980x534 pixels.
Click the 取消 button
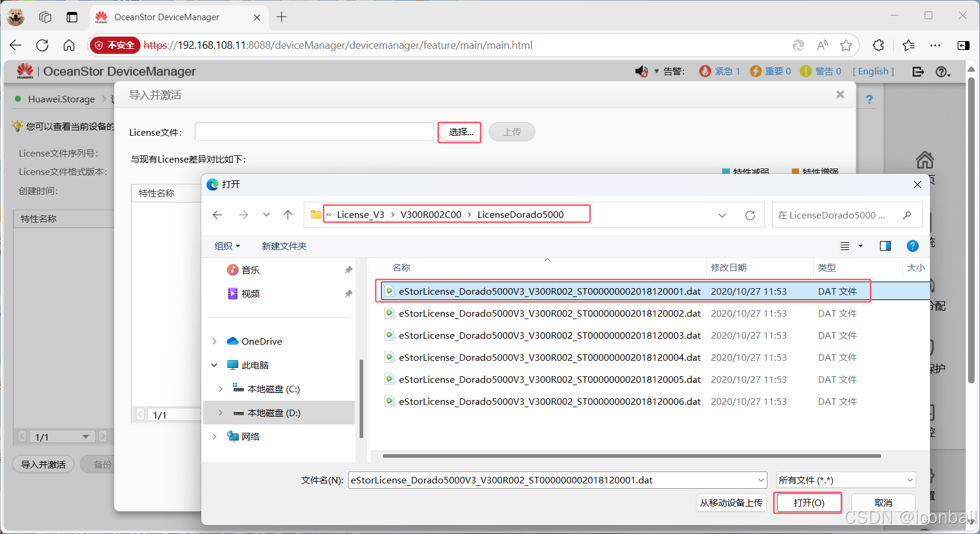coord(884,502)
